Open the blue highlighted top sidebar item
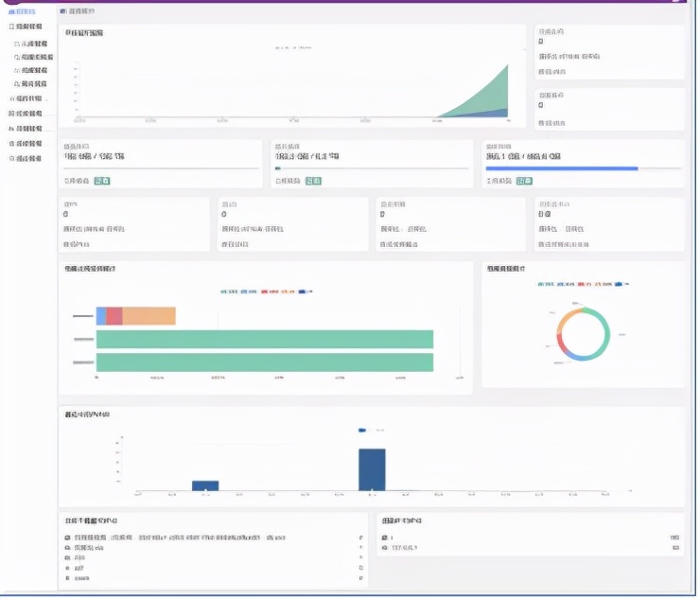Image resolution: width=700 pixels, height=600 pixels. (22, 11)
